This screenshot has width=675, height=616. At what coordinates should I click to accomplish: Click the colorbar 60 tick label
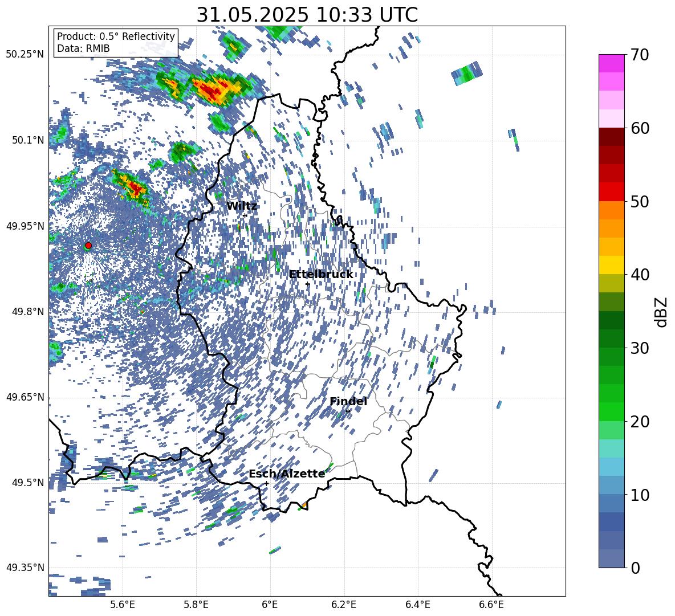[x=640, y=128]
